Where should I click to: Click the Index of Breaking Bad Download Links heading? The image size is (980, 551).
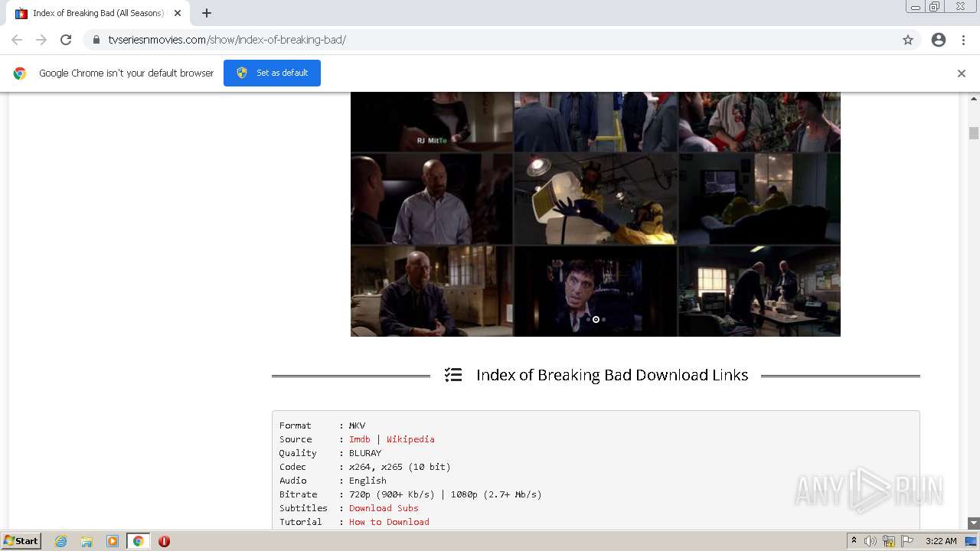click(x=612, y=375)
